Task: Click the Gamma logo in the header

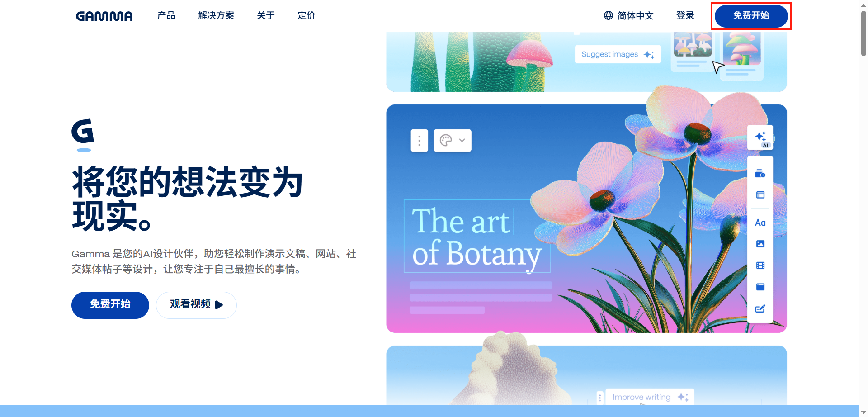Action: pos(104,16)
